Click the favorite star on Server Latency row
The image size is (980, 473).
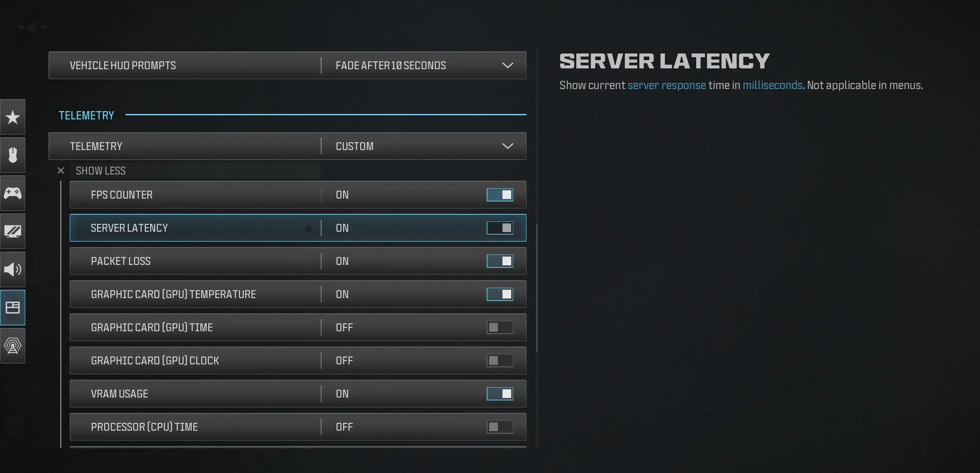coord(308,228)
